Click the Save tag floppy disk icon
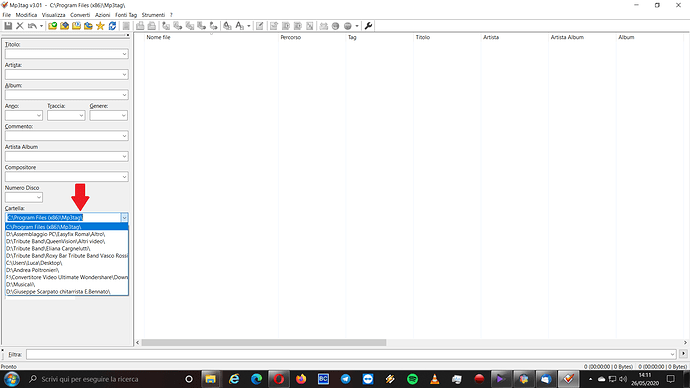Screen dimensions: 690x388 [8, 26]
